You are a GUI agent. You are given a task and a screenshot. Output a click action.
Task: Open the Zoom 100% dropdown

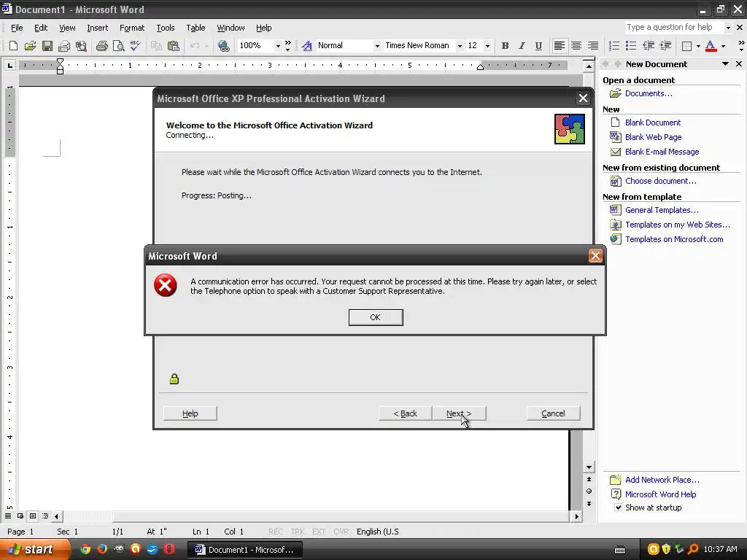click(x=278, y=46)
